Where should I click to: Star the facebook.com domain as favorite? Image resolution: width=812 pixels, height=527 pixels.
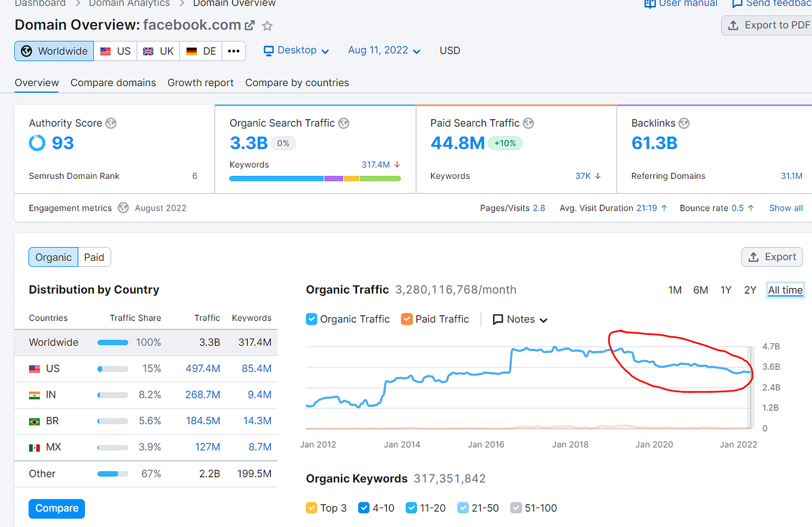[x=267, y=26]
